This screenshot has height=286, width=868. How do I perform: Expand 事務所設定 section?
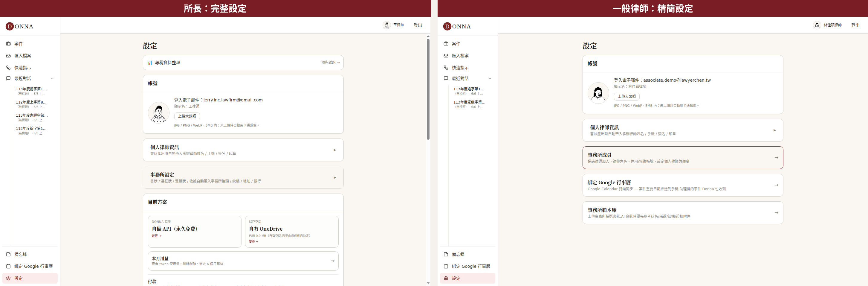[243, 177]
